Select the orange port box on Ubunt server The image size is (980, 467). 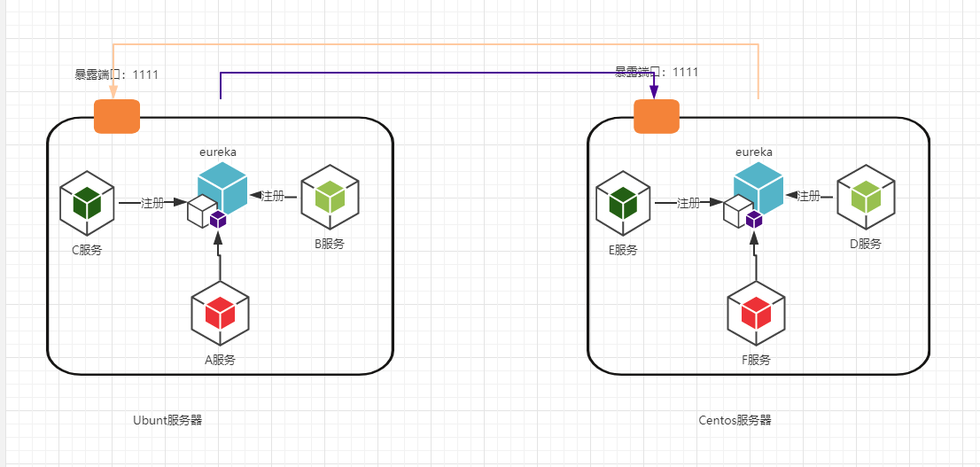click(x=117, y=116)
